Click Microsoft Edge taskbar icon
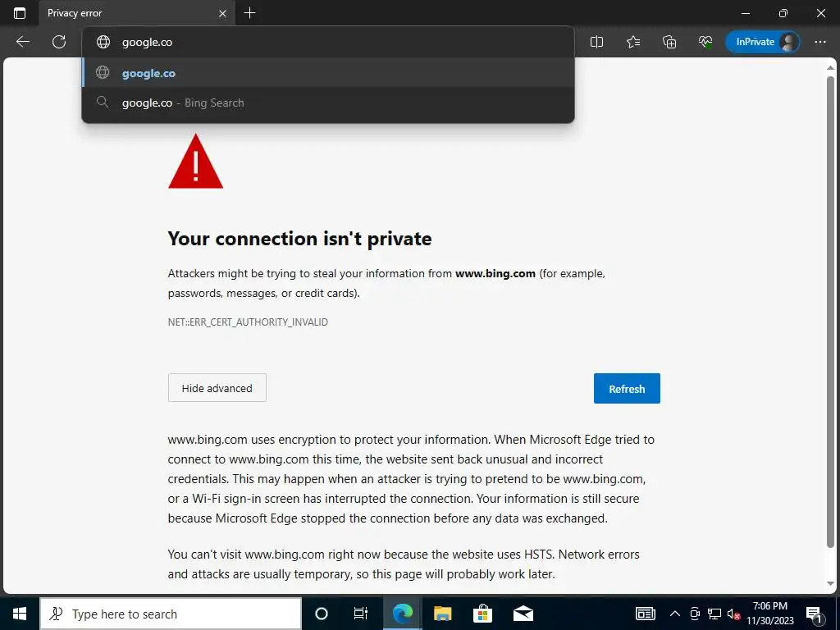840x630 pixels. coord(402,614)
